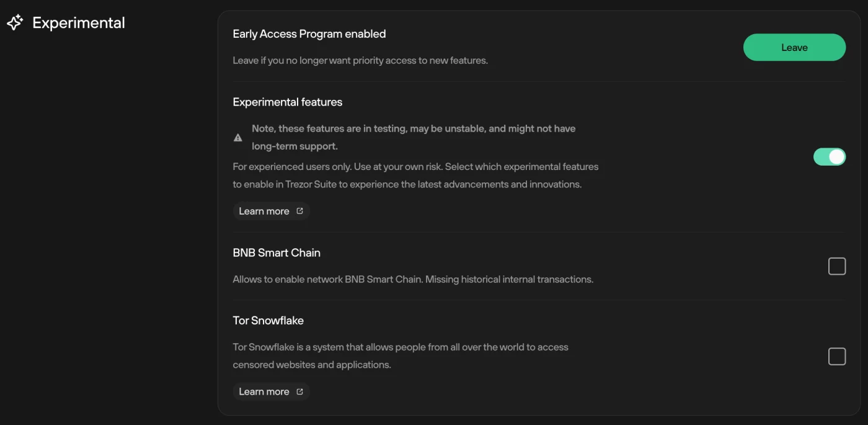Click external-link icon in Experimental features Learn more
Screen dimensions: 868x425
pyautogui.click(x=300, y=211)
